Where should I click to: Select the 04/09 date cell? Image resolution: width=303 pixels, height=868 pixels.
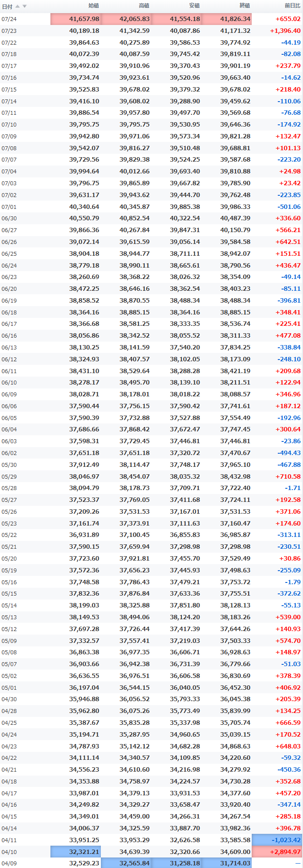point(9,863)
